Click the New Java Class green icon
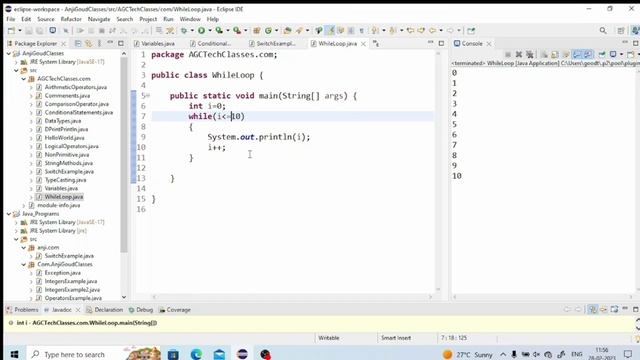 (x=268, y=31)
